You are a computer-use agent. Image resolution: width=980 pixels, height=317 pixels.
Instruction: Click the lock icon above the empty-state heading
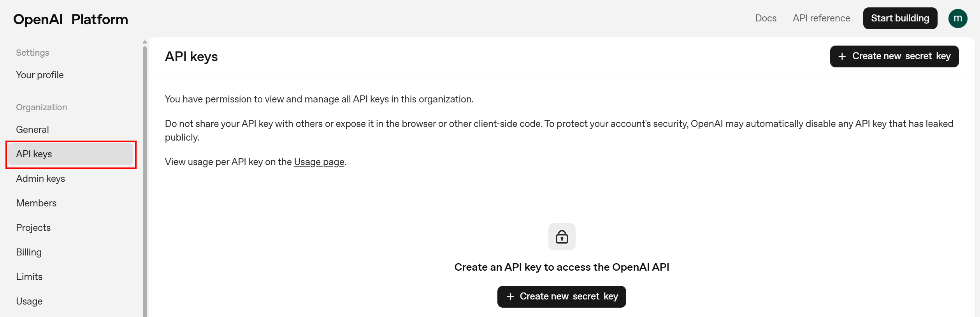(x=561, y=236)
